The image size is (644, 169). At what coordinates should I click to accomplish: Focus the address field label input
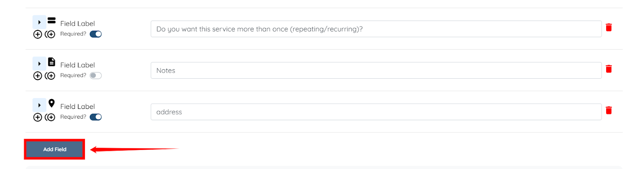(x=376, y=112)
